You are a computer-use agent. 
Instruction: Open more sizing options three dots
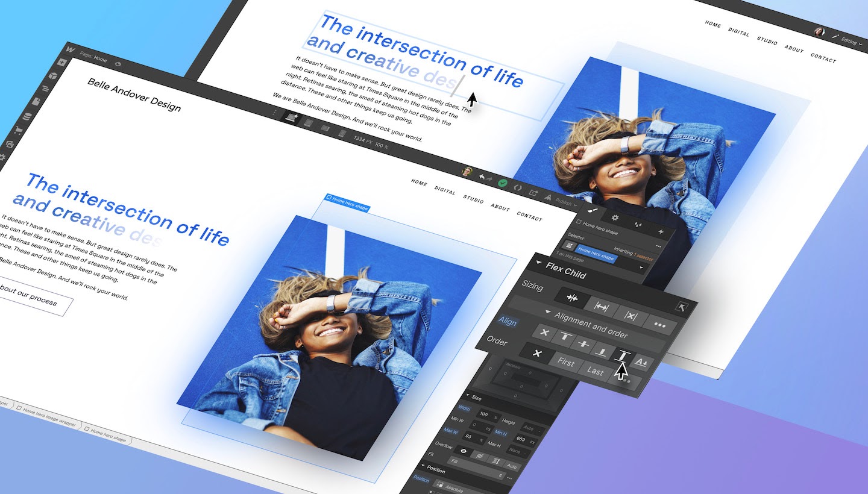[659, 325]
